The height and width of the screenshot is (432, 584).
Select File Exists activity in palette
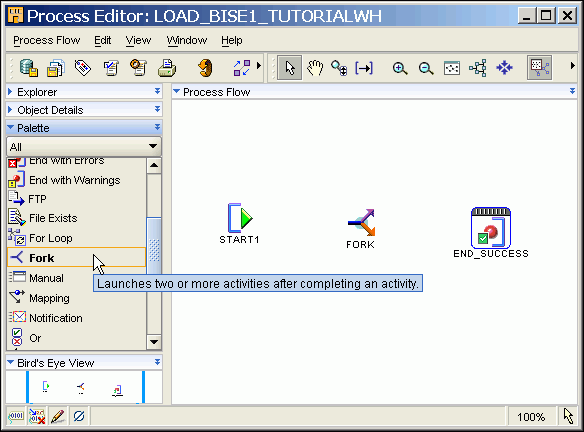76,218
